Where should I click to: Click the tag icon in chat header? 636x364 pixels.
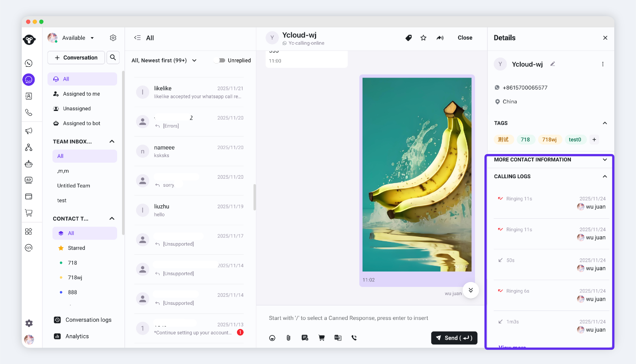pos(409,38)
